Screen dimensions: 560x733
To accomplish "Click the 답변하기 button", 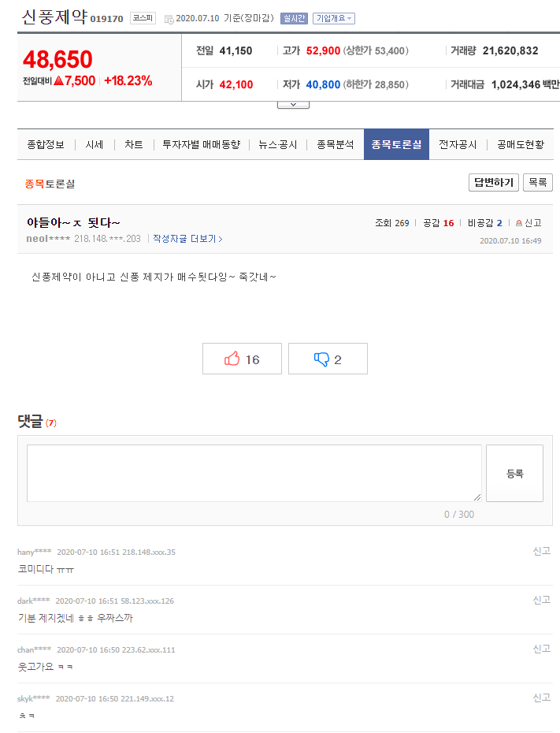I will coord(494,182).
